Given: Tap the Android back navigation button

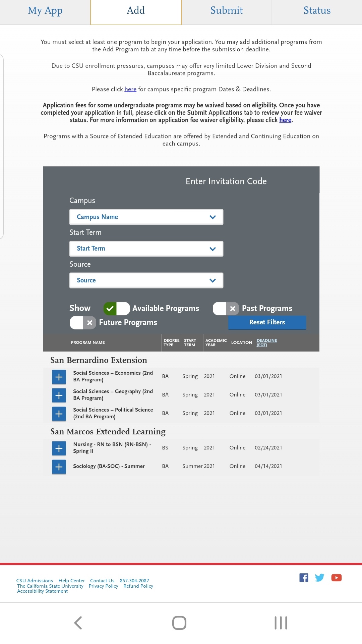Looking at the screenshot, I should (x=78, y=623).
